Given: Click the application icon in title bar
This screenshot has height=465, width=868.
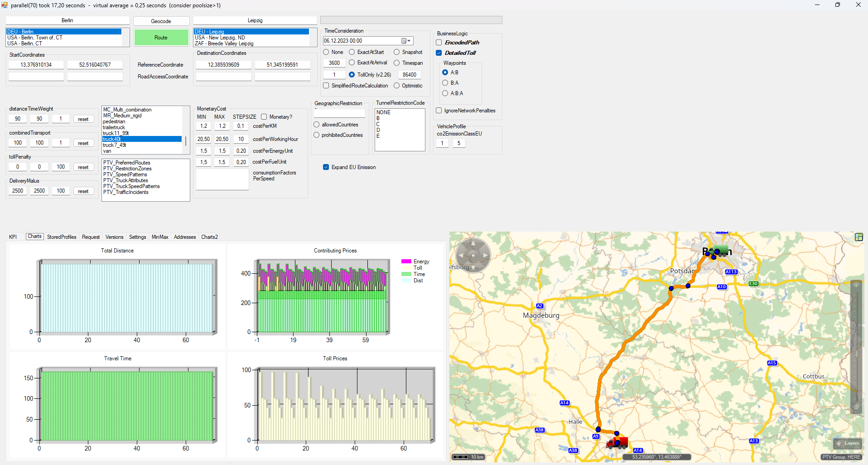Looking at the screenshot, I should 5,5.
